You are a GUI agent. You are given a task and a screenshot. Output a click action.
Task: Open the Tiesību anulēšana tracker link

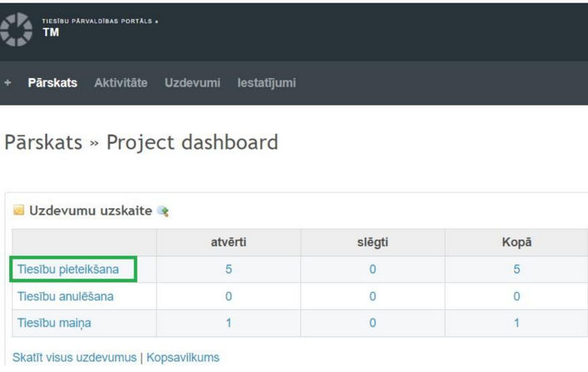[x=66, y=296]
